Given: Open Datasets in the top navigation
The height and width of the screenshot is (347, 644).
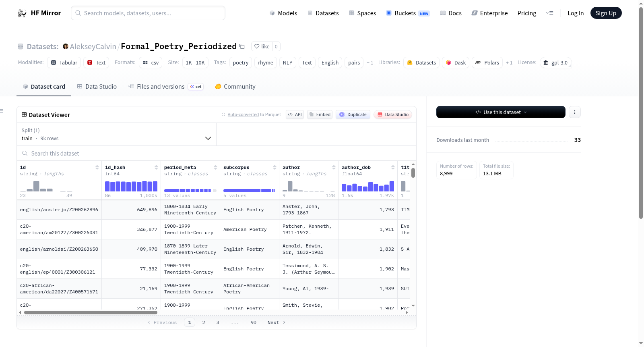Looking at the screenshot, I should [323, 13].
